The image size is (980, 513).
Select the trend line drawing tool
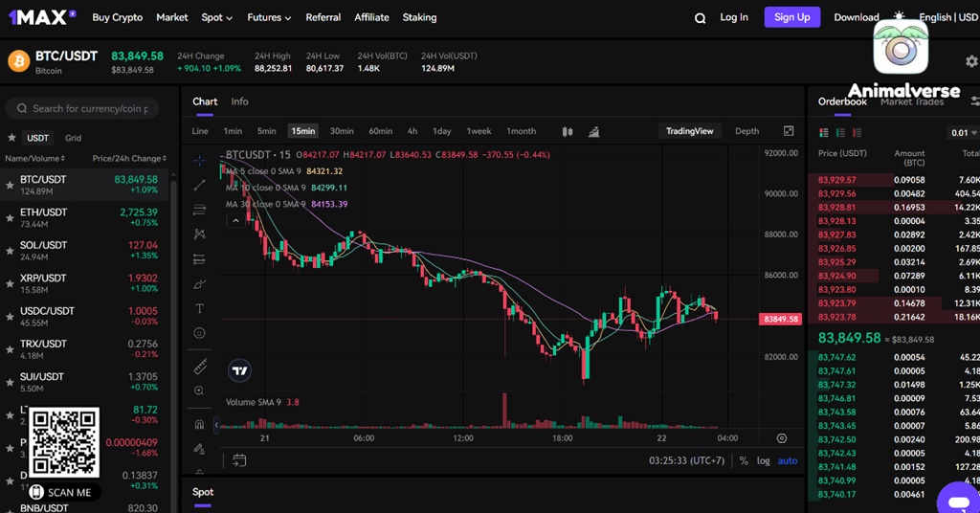click(199, 185)
